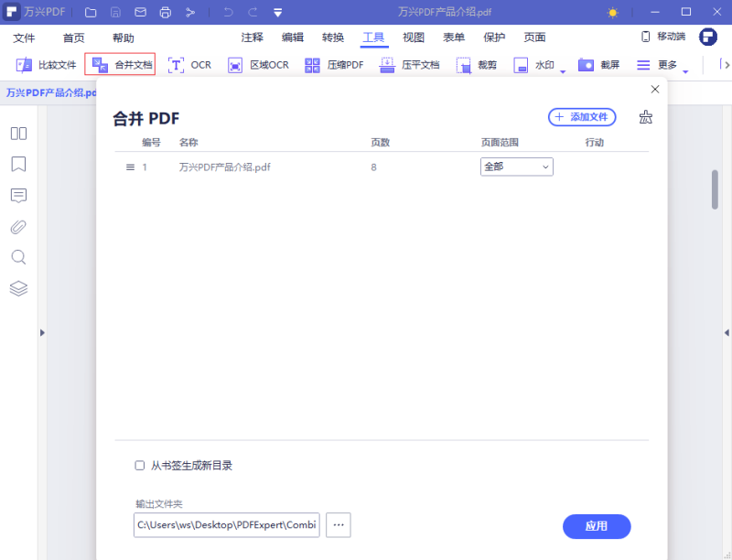Screen dimensions: 732x560
Task: Expand the 更多 dropdown arrow
Action: [x=685, y=71]
